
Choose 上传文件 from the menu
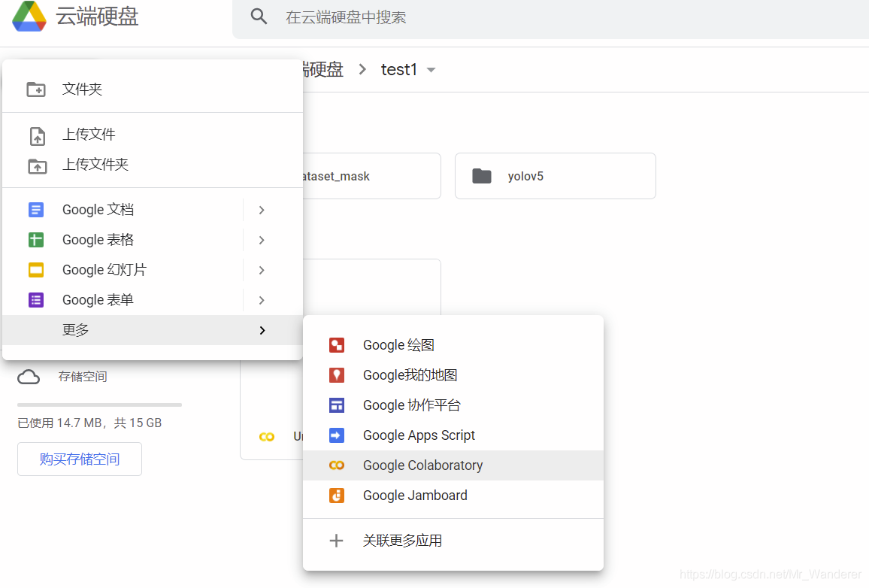(153, 135)
